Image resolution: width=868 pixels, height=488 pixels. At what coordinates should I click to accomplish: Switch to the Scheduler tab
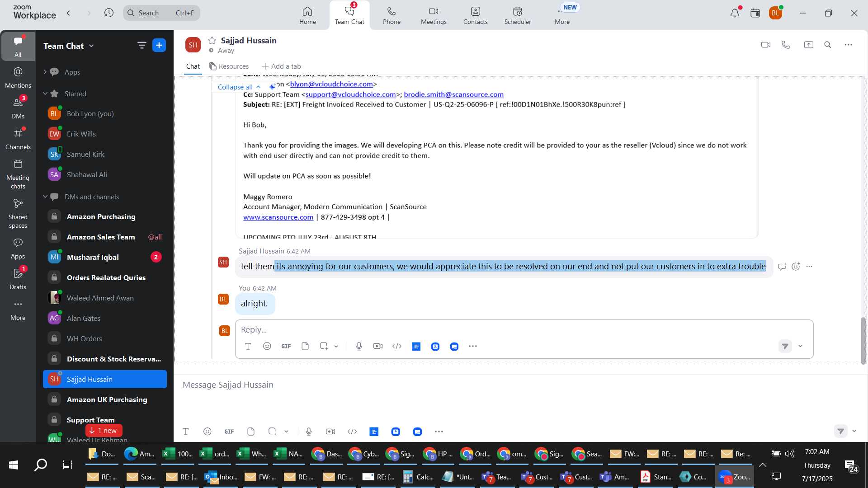(x=518, y=15)
